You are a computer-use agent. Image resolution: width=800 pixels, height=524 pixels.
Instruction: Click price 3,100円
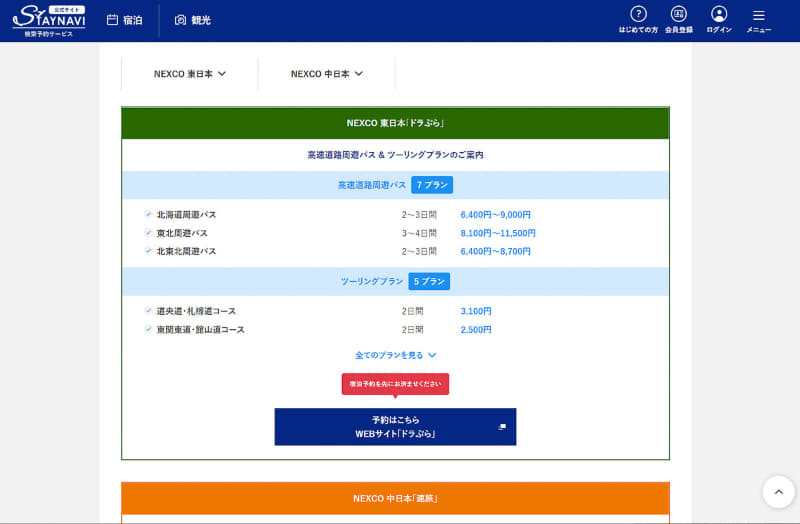click(x=476, y=311)
